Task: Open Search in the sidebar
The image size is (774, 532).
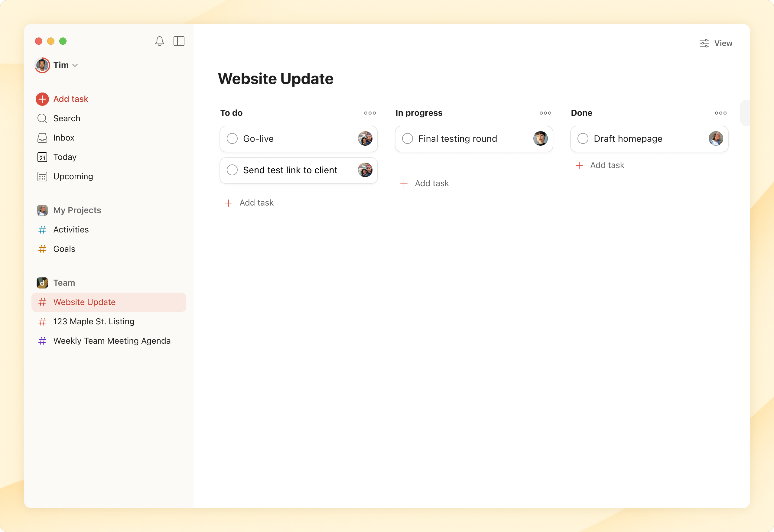Action: pyautogui.click(x=66, y=118)
